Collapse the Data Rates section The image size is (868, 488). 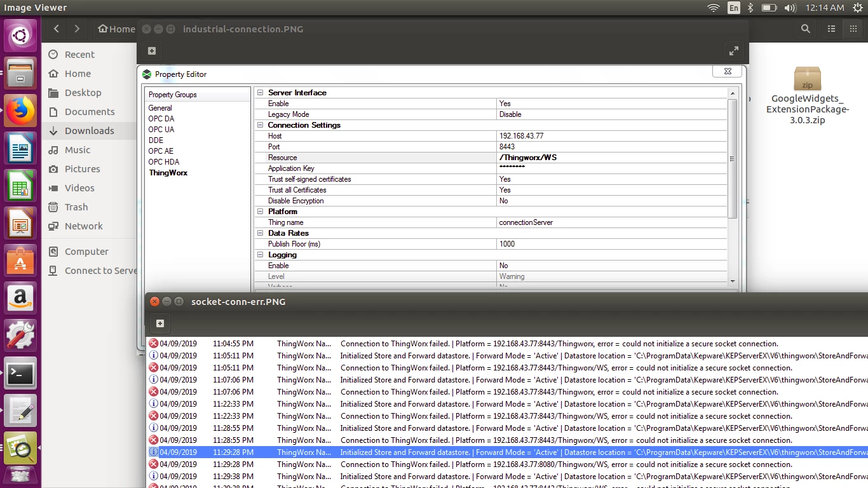tap(259, 233)
